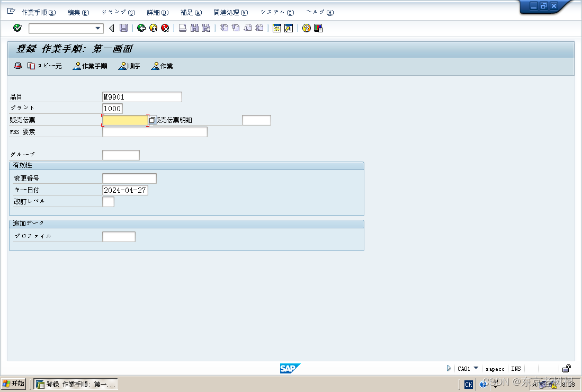Viewport: 582px width, 392px height.
Task: Click the コピー元 (Copy from) button
Action: coord(46,66)
